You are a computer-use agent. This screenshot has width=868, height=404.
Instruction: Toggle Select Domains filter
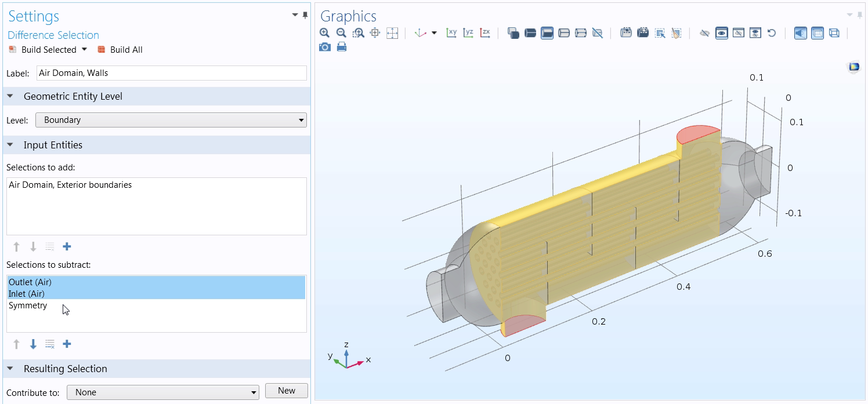[x=530, y=33]
